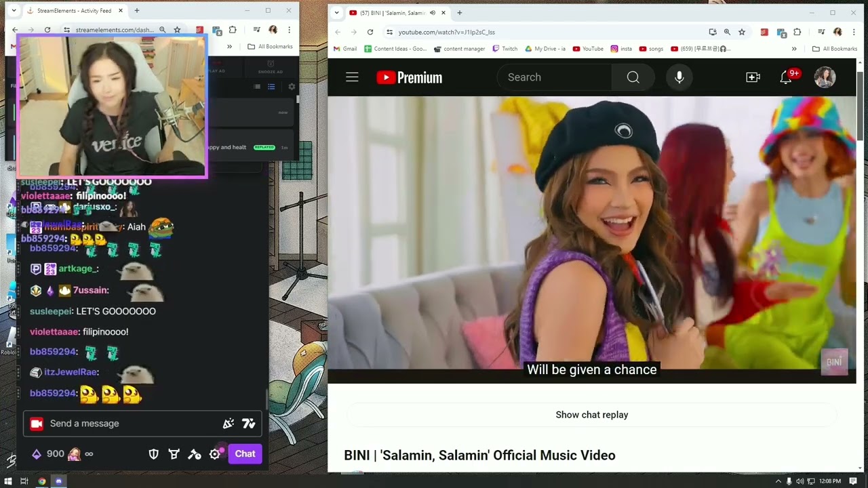The height and width of the screenshot is (488, 868).
Task: Open the My Drive bookmark
Action: click(545, 49)
